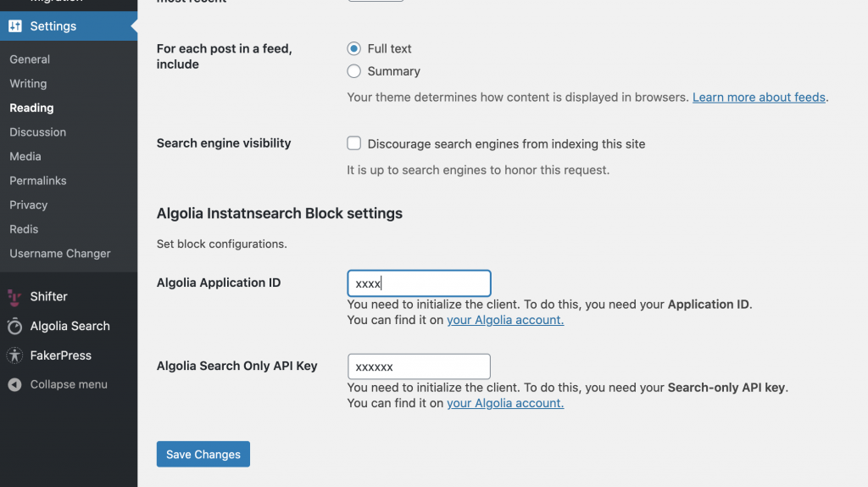Open General settings page

(30, 59)
